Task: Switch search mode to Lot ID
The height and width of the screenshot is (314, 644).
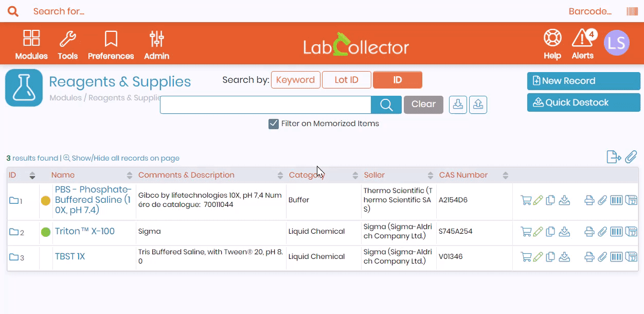Action: (x=346, y=80)
